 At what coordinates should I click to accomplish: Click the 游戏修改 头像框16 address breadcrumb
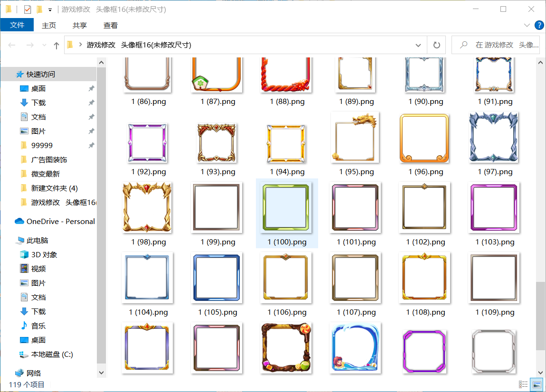(139, 45)
